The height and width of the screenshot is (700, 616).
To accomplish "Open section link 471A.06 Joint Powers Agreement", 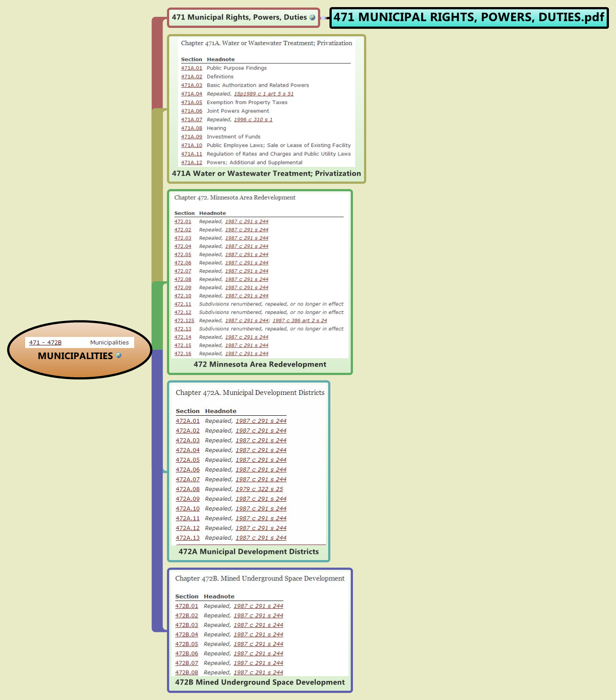I will (x=191, y=111).
